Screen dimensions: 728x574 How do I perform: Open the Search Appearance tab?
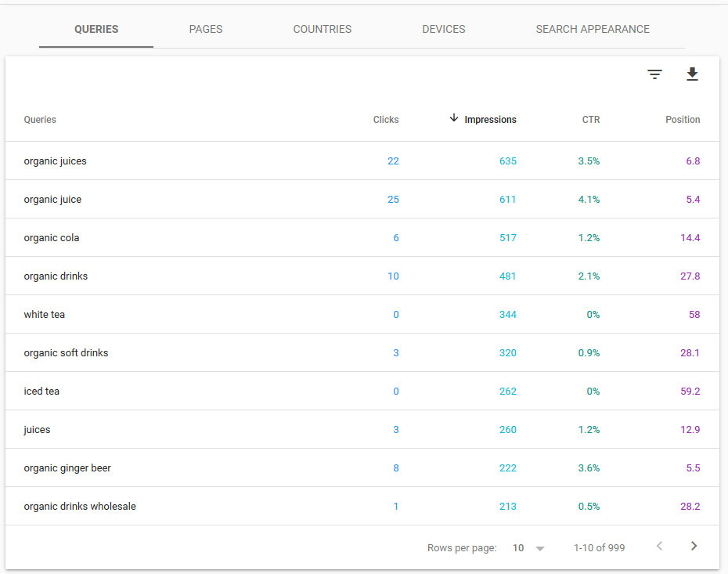tap(593, 29)
